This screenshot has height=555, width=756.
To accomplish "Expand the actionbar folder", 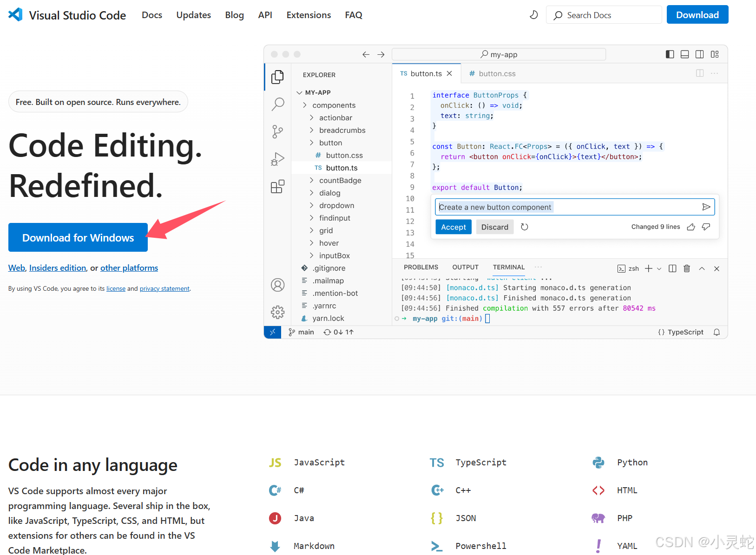I will click(312, 118).
